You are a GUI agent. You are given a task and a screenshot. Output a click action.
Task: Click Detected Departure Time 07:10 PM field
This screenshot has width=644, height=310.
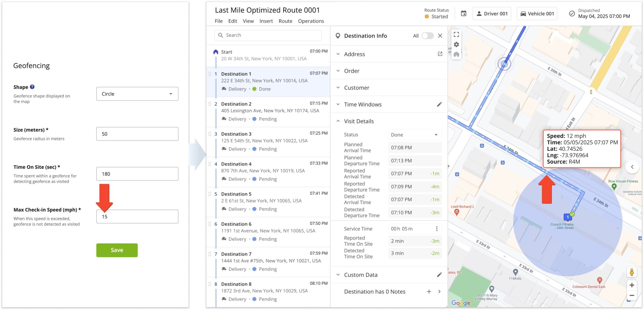tap(415, 213)
